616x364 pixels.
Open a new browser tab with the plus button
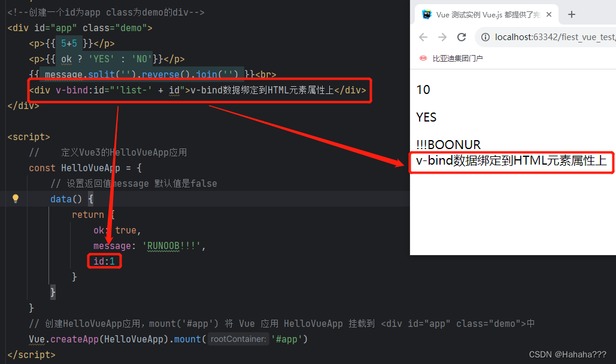pos(572,14)
